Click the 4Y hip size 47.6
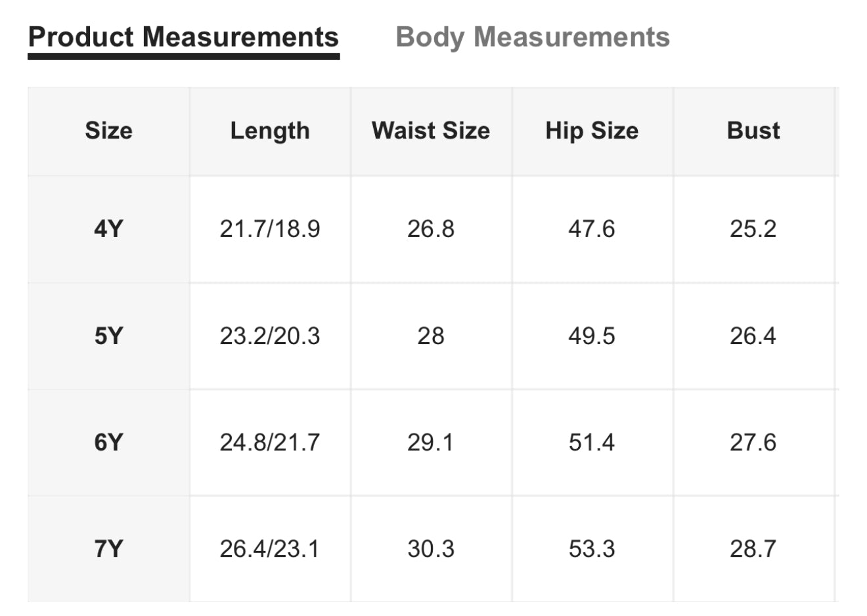This screenshot has width=867, height=616. point(592,229)
